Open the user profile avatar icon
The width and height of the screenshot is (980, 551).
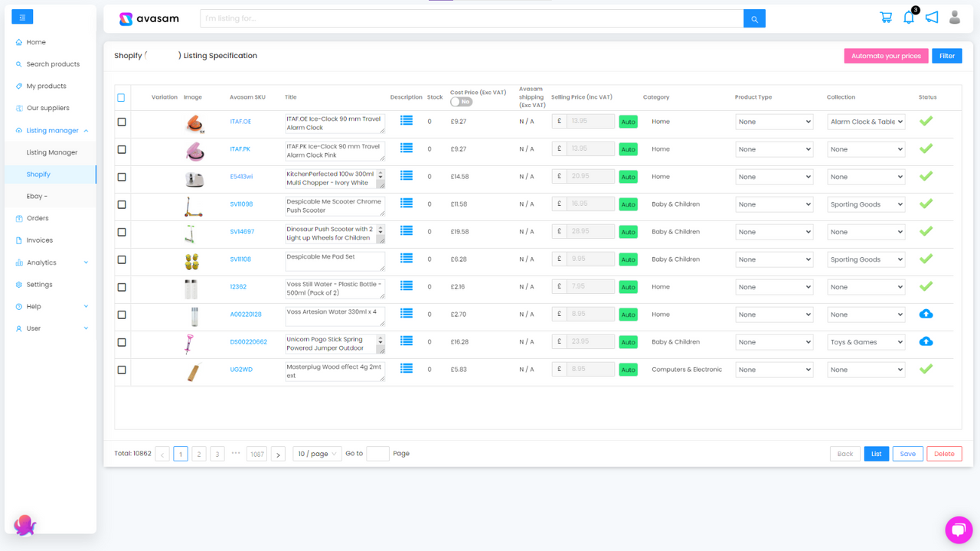click(x=955, y=16)
